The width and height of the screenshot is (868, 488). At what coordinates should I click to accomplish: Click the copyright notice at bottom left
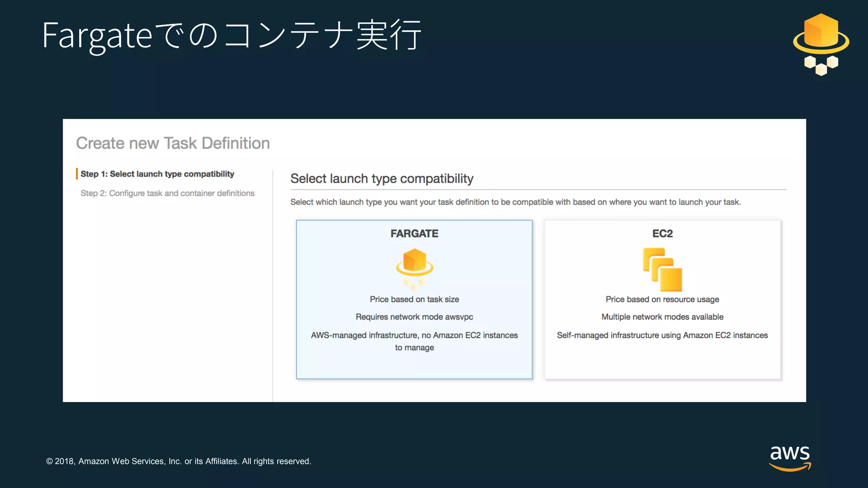[178, 461]
